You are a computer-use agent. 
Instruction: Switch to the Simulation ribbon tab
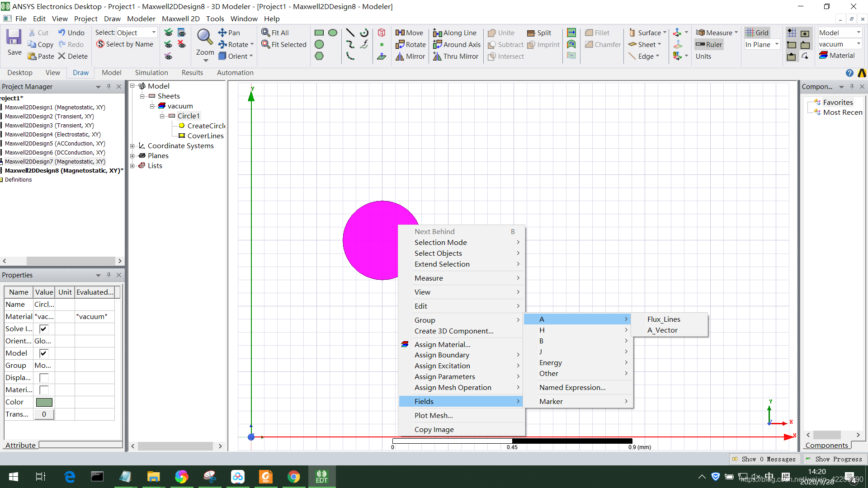[x=151, y=73]
